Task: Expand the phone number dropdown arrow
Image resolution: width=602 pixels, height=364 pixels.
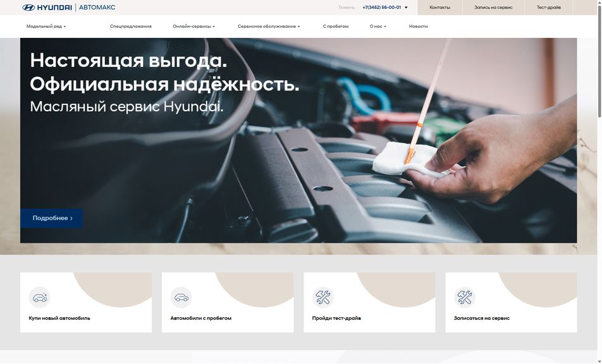Action: (406, 8)
